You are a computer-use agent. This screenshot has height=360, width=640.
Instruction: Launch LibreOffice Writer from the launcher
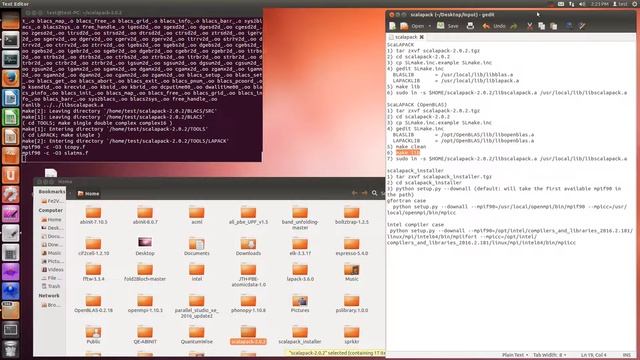coord(11,98)
